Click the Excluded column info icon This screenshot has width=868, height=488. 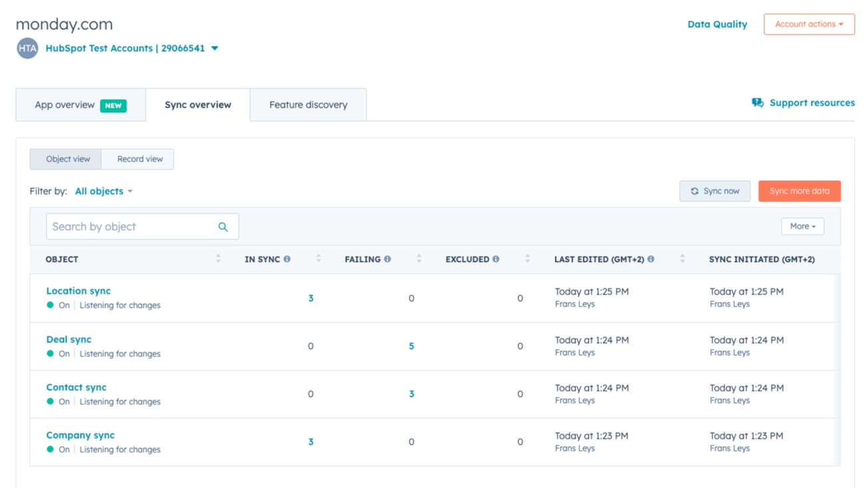pos(496,259)
